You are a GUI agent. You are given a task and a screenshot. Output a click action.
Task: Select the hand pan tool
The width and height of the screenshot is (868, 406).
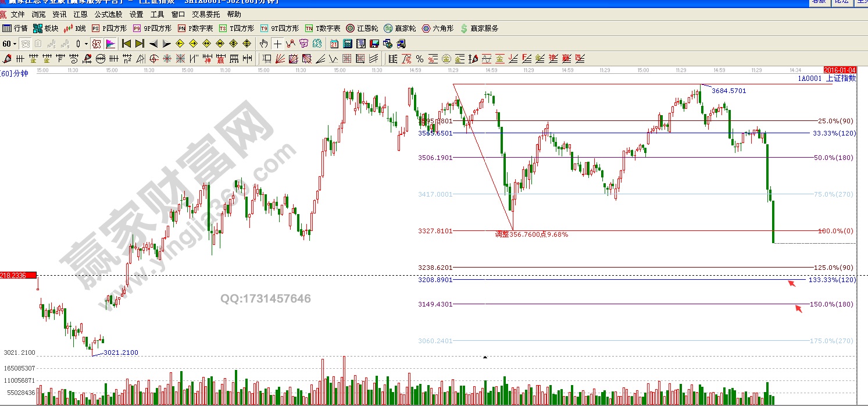[x=263, y=44]
